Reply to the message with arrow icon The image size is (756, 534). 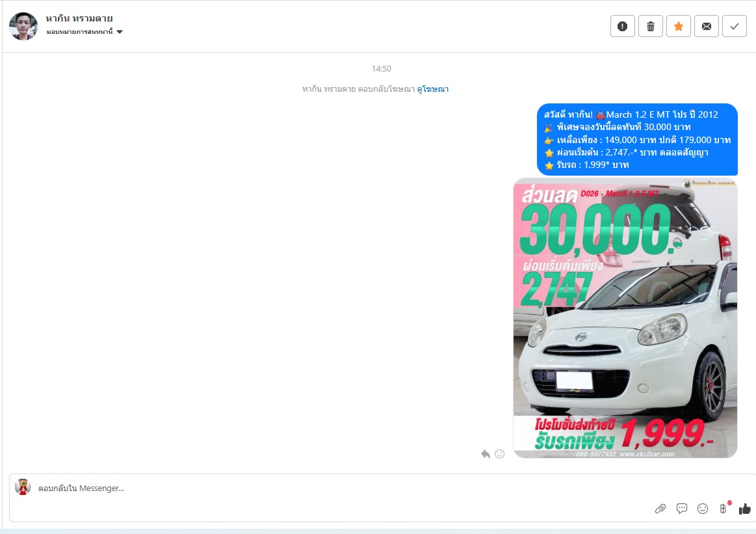(486, 454)
